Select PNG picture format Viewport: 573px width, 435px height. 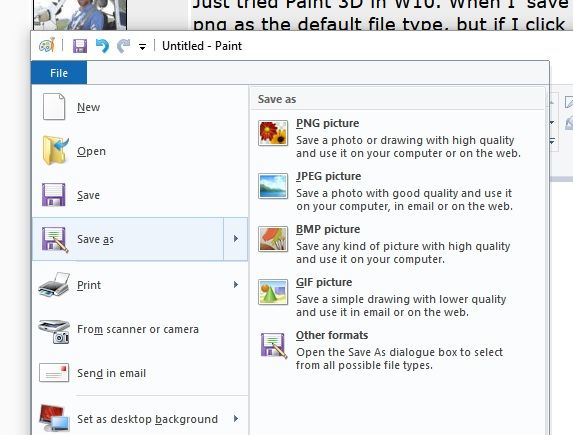coord(398,138)
